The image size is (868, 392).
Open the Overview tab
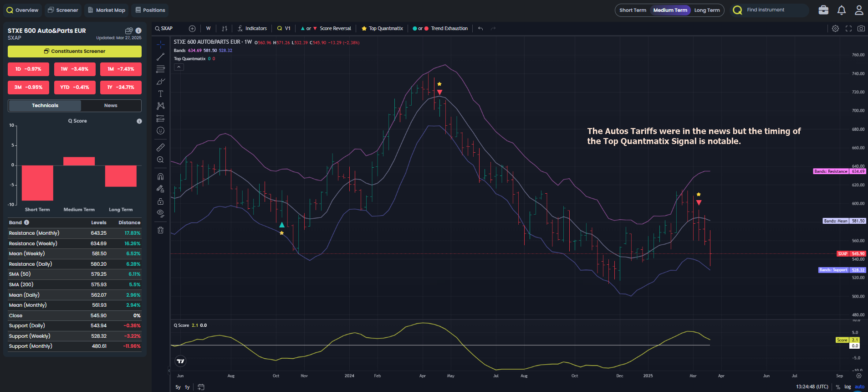click(x=22, y=10)
